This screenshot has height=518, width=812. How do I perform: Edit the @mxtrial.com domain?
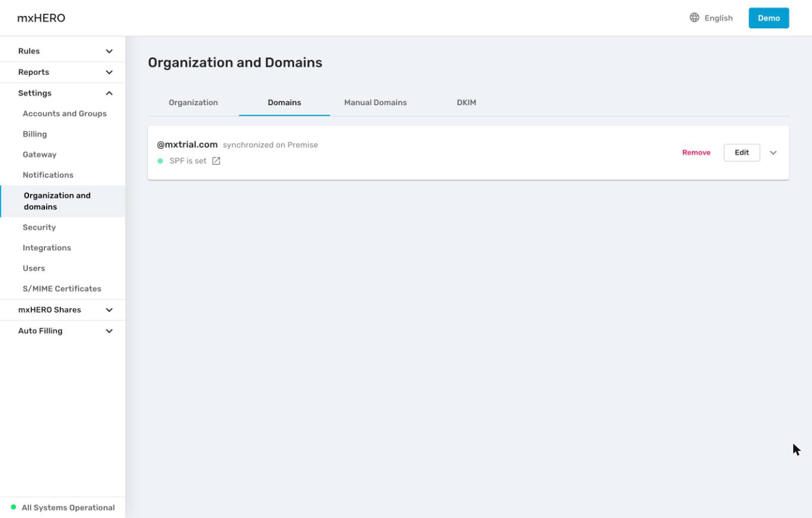tap(742, 153)
